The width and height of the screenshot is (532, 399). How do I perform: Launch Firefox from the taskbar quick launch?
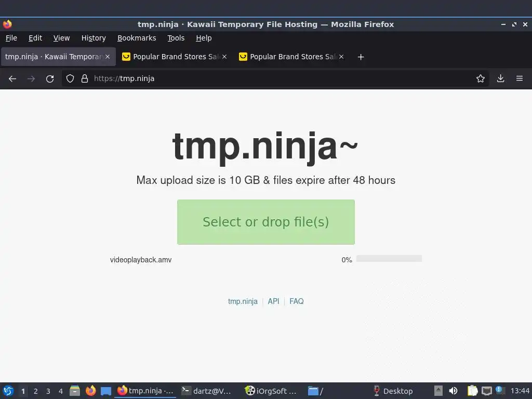(90, 391)
